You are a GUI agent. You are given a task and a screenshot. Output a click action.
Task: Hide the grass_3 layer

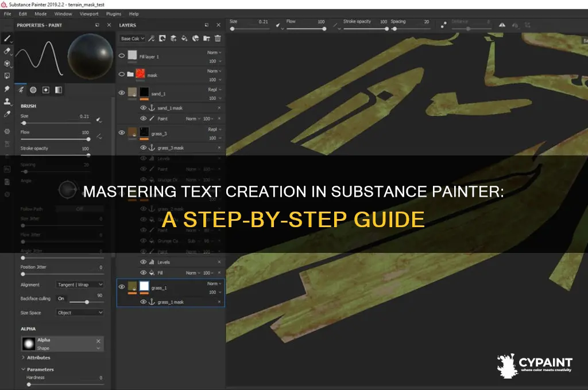(122, 132)
